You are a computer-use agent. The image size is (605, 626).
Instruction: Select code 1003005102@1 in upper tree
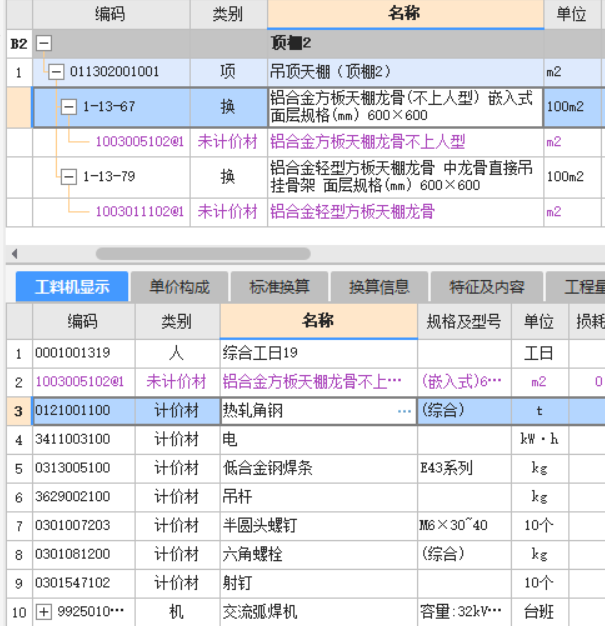tap(139, 142)
